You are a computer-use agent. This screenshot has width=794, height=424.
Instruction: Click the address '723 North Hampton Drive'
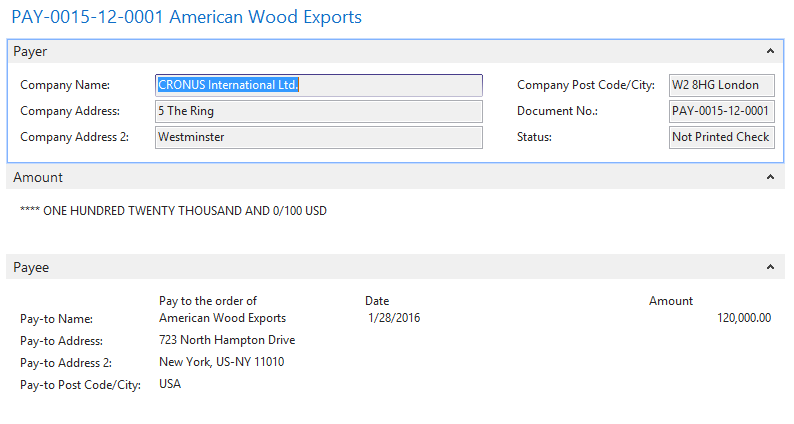(227, 340)
